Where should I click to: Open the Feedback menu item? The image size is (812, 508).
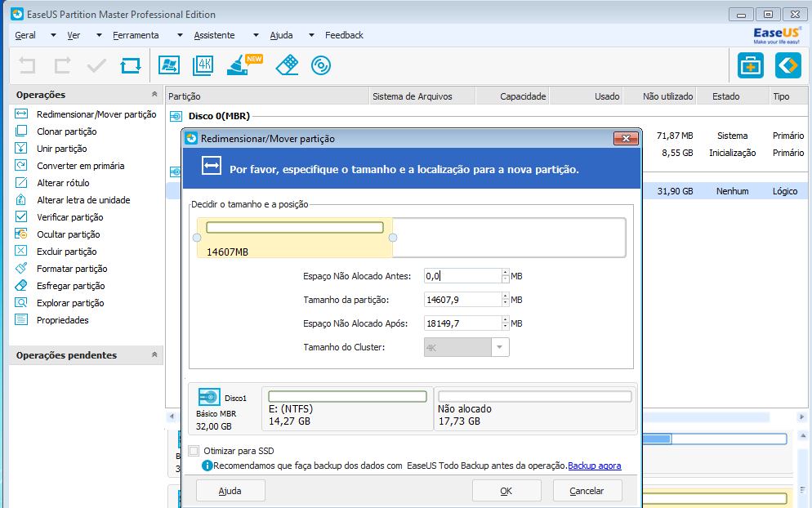tap(345, 35)
